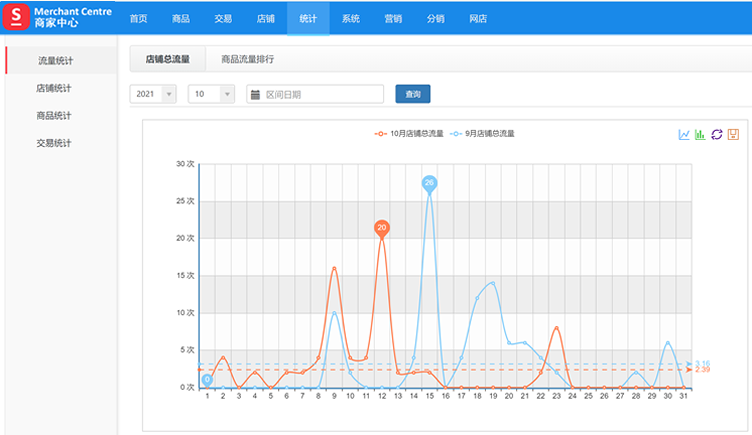Open 交易 in the top navigation
752x435 pixels.
(223, 19)
